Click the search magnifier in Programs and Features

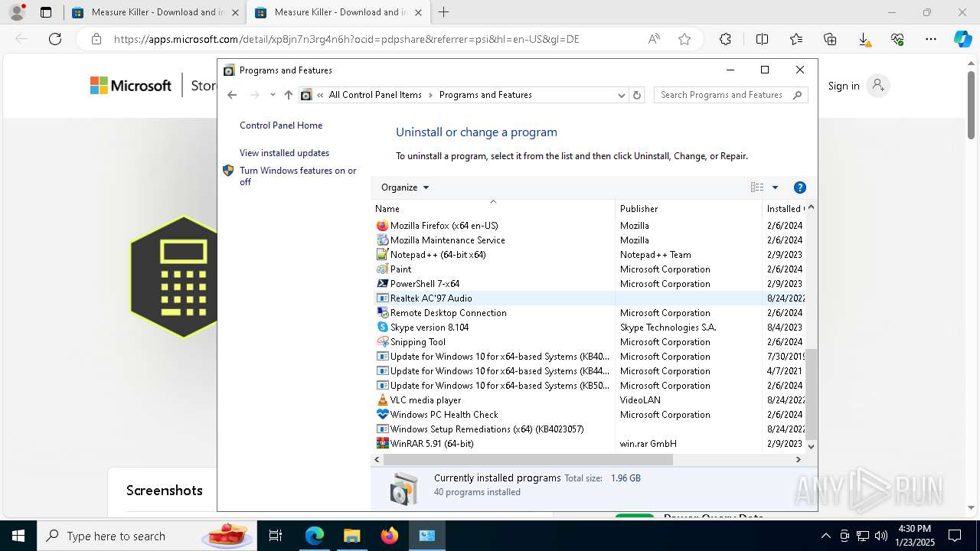tap(797, 95)
